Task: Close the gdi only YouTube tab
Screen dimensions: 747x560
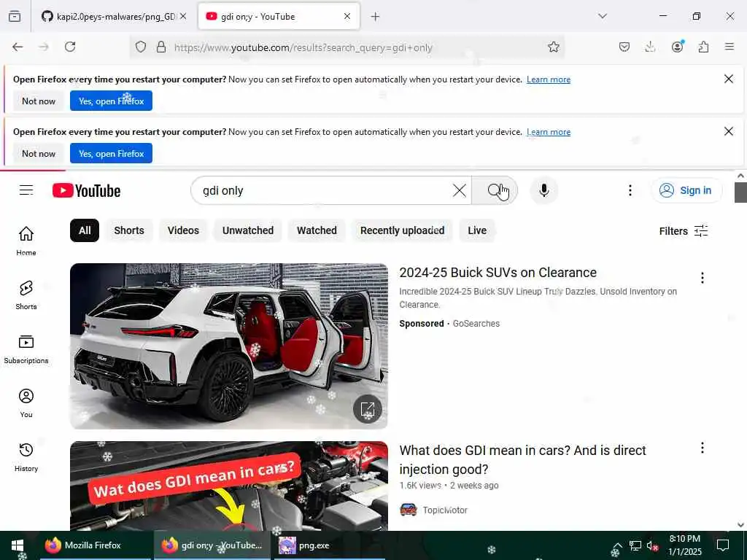Action: [x=347, y=17]
